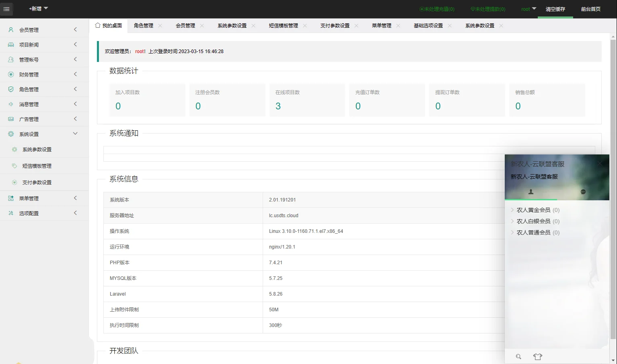
Task: Switch to the contacts person tab in chat
Action: (531, 192)
